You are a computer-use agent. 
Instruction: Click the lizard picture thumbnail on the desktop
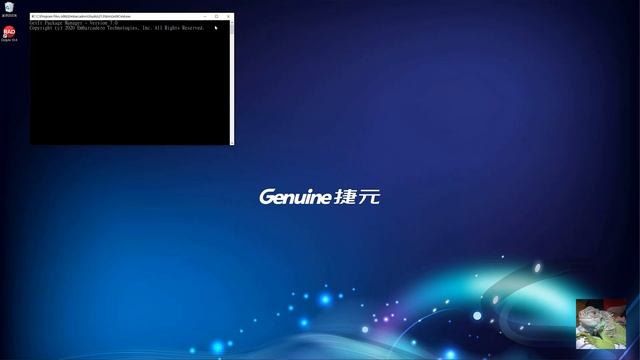tap(601, 324)
